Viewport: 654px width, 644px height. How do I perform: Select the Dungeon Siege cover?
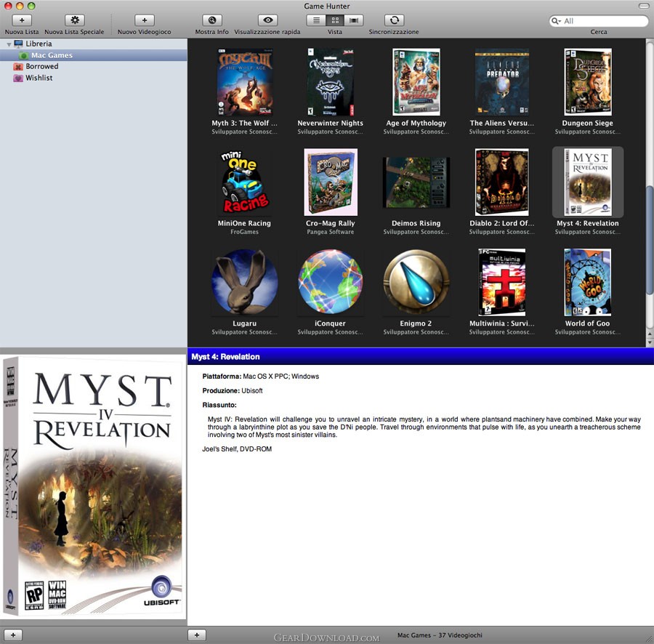[588, 81]
